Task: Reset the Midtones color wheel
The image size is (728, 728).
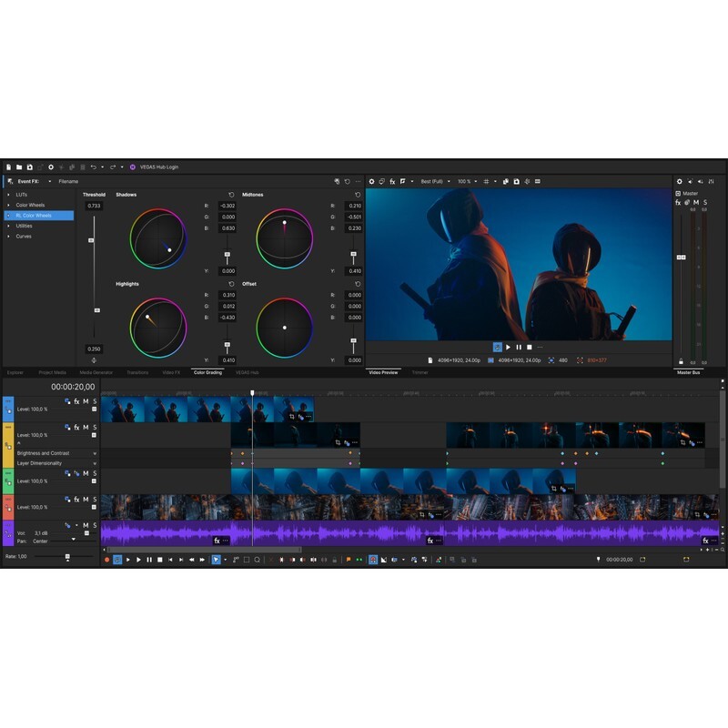Action: (x=358, y=195)
